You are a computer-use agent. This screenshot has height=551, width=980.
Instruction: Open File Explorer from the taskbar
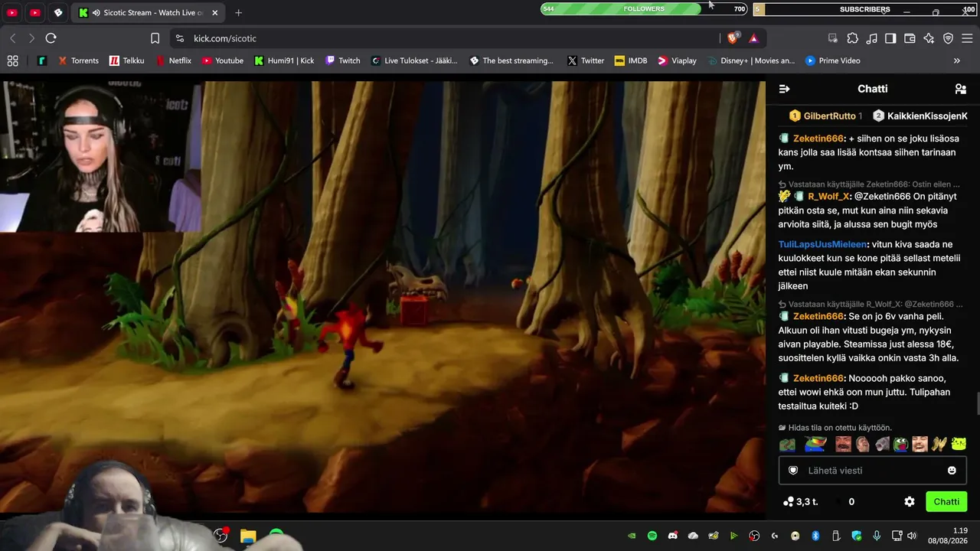(x=248, y=536)
